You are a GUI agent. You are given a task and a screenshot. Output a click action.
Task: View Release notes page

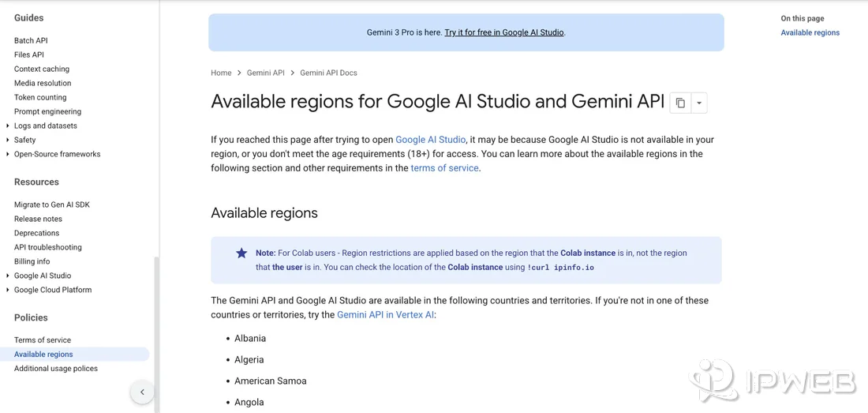click(38, 219)
